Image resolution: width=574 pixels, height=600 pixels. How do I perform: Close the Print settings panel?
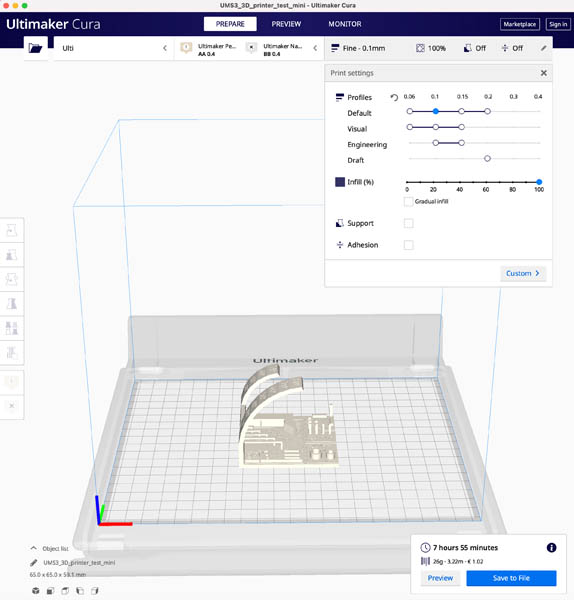[x=543, y=73]
